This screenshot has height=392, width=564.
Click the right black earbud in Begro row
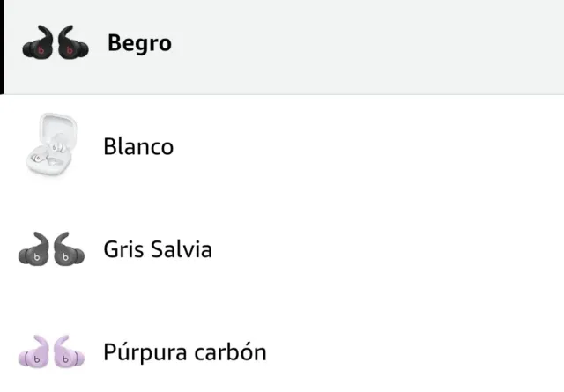(x=71, y=45)
